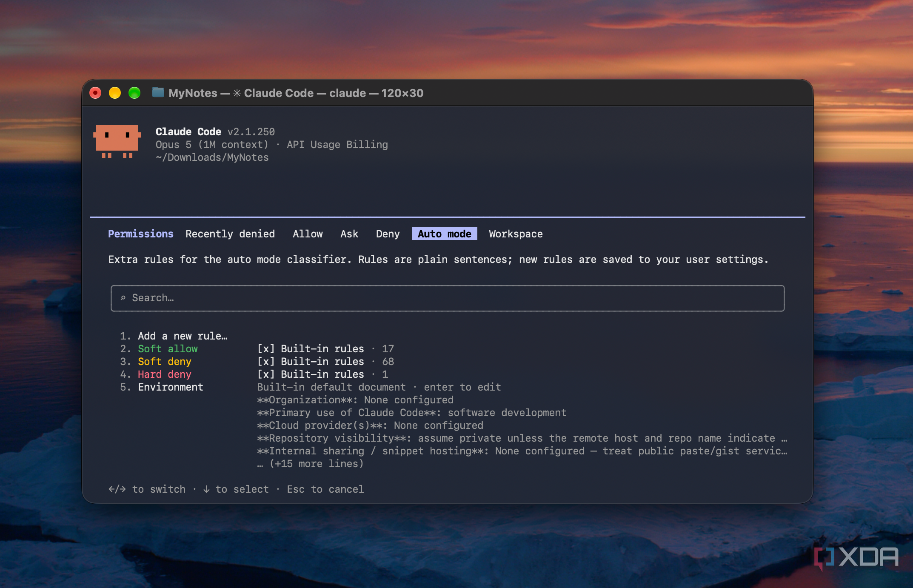Image resolution: width=913 pixels, height=588 pixels.
Task: Click the '↓ to select' hint
Action: [236, 489]
